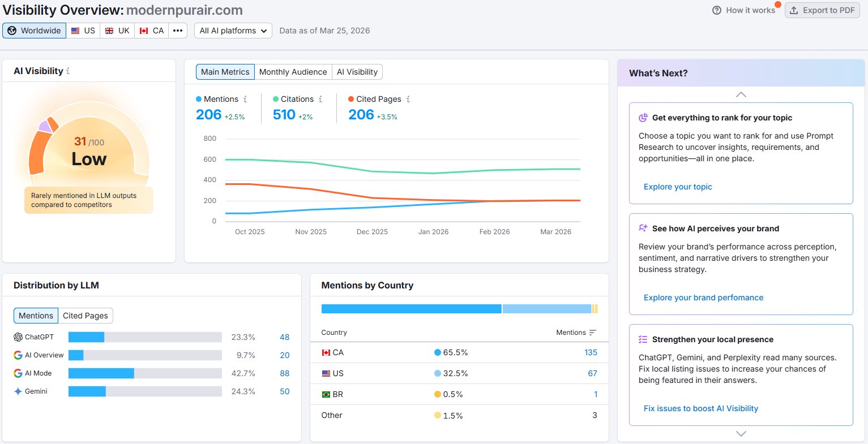Click the ChatGPT logo in the Distribution by LLM list

(x=18, y=337)
